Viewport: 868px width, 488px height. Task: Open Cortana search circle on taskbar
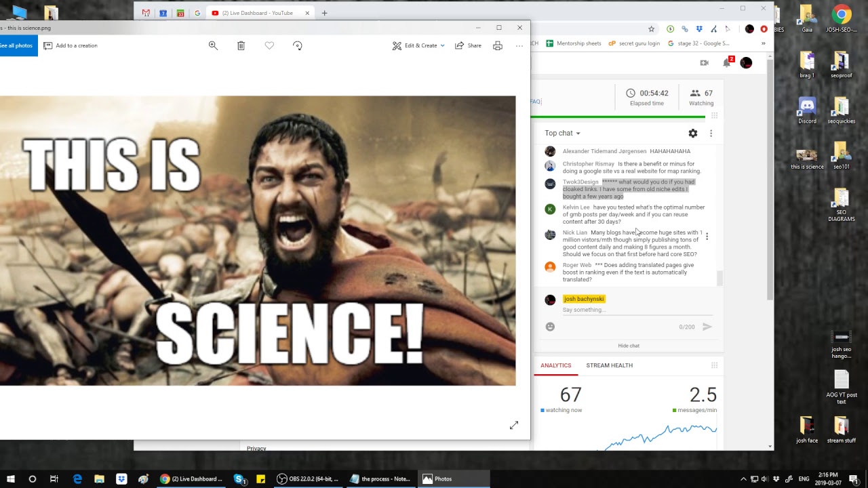32,479
